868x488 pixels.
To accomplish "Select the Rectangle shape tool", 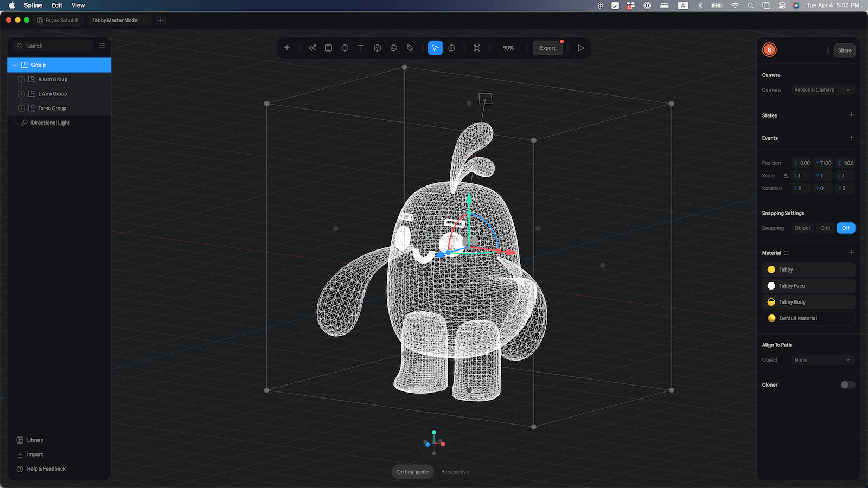I will [329, 48].
